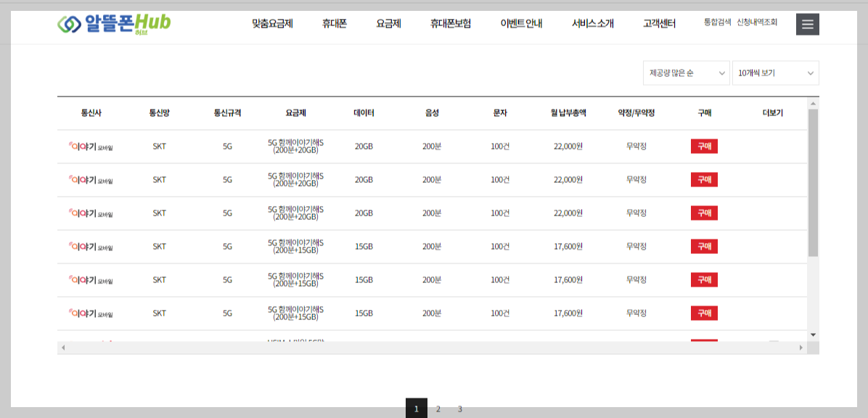Click the 알뜰폰Hub logo

coord(114,23)
